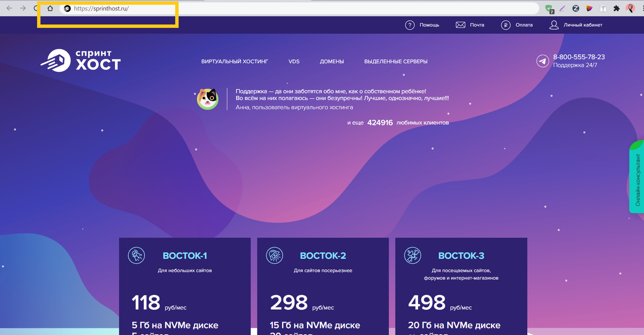This screenshot has width=644, height=335.
Task: Click the reviewer caption "Анна, пользователь виртуального хостинга"
Action: (294, 107)
